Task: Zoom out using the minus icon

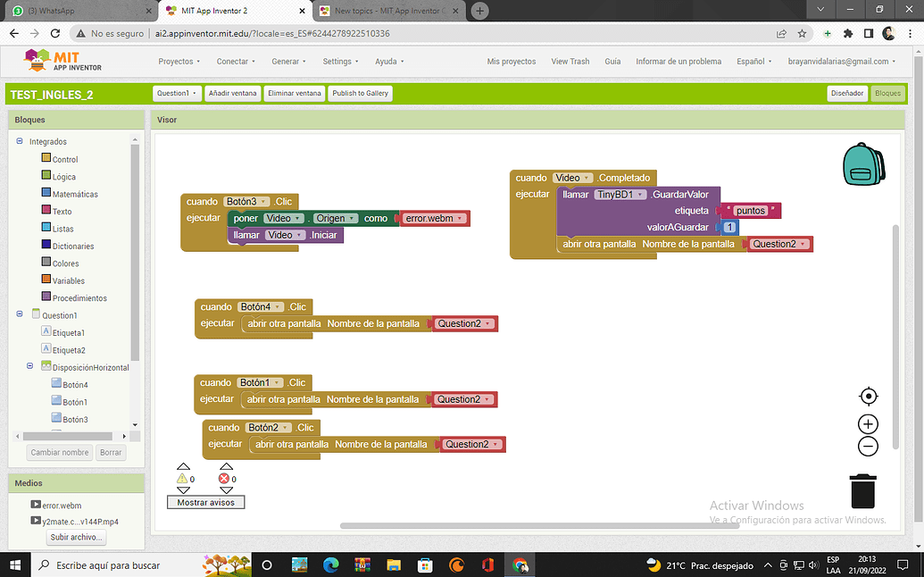Action: 867,446
